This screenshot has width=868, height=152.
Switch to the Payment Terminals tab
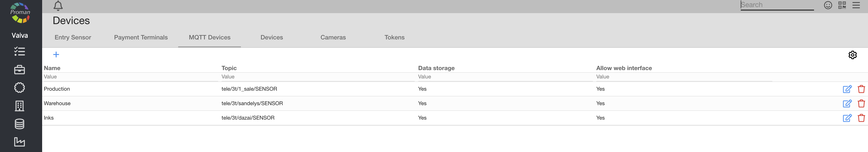click(141, 37)
